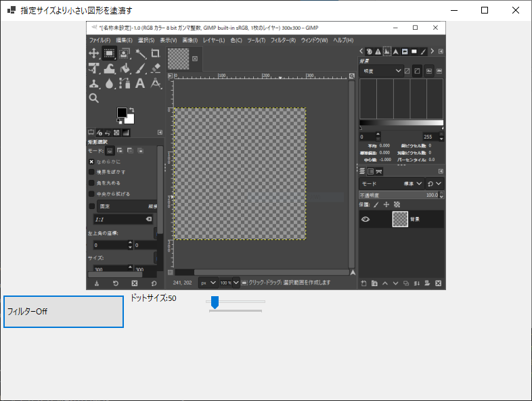Select the Rectangle Select tool
532x401 pixels.
coord(109,53)
